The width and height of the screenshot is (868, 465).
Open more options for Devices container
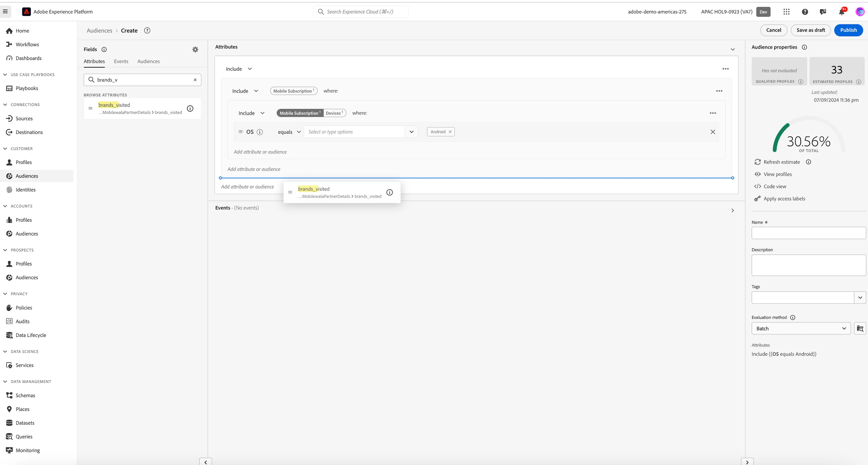click(713, 113)
